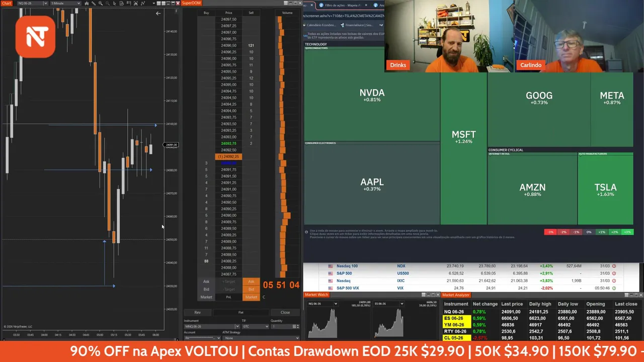Image resolution: width=644 pixels, height=362 pixels.
Task: Select the Chart window tab
Action: [x=7, y=3]
